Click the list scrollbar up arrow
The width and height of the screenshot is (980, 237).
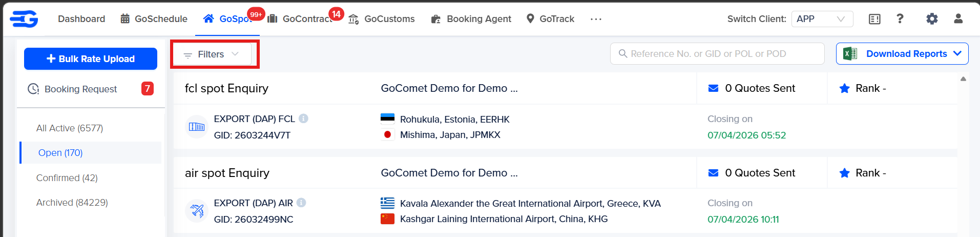click(x=963, y=79)
